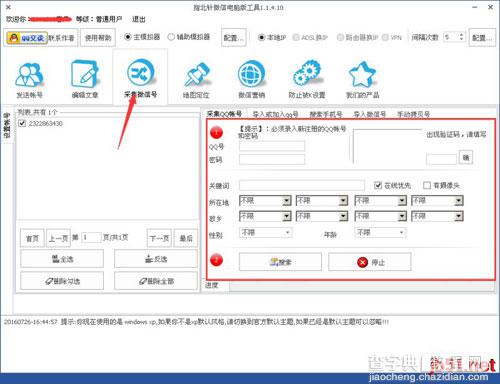Open the second 故乡 dropdown
Viewport: 500px width, 384px height.
click(x=322, y=216)
